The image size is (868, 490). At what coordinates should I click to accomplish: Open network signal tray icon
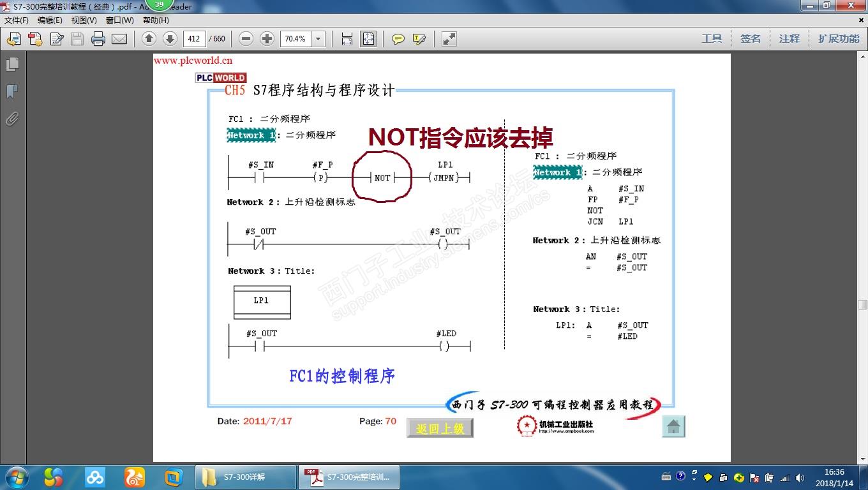(x=784, y=477)
